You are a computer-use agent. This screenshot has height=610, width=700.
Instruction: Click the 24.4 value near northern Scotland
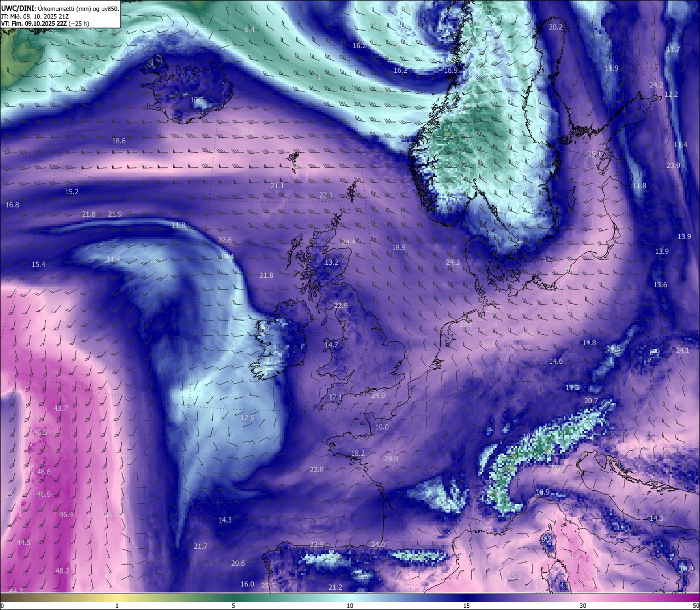pyautogui.click(x=348, y=242)
